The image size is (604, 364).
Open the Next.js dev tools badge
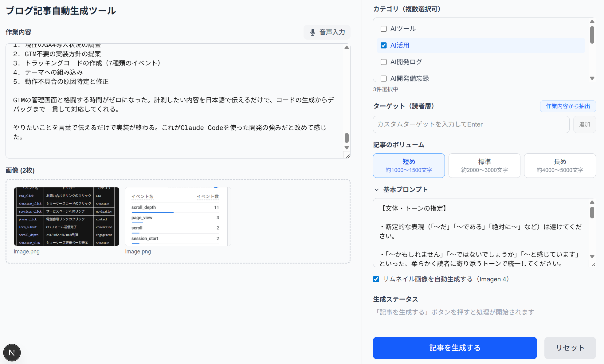click(x=12, y=353)
